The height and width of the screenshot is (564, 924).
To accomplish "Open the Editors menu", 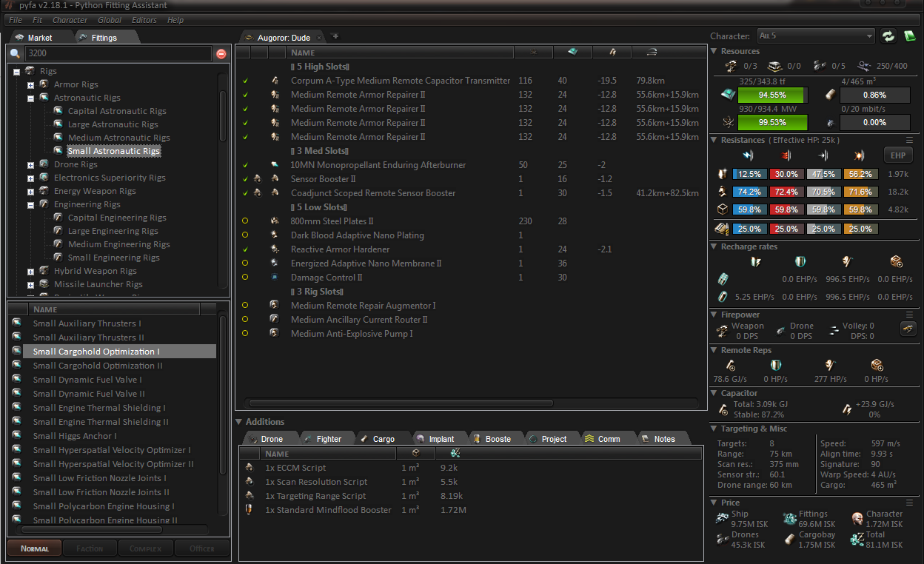I will coord(144,20).
